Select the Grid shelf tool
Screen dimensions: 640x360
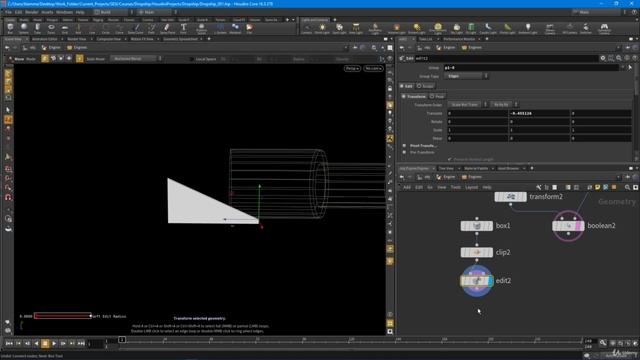pos(64,29)
